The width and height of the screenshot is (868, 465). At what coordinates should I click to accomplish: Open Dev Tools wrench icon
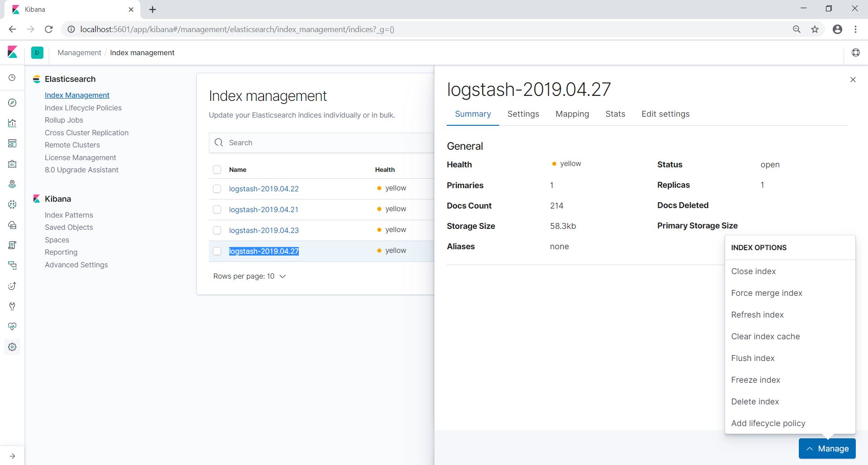point(12,306)
